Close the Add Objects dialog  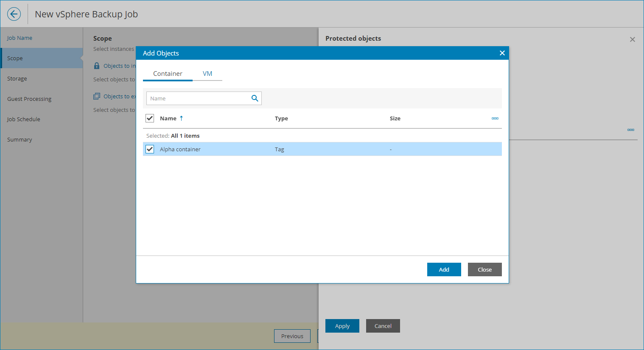(x=502, y=53)
